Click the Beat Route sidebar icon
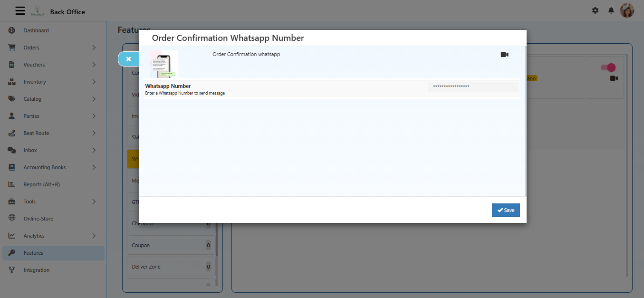This screenshot has width=644, height=298. click(x=11, y=133)
